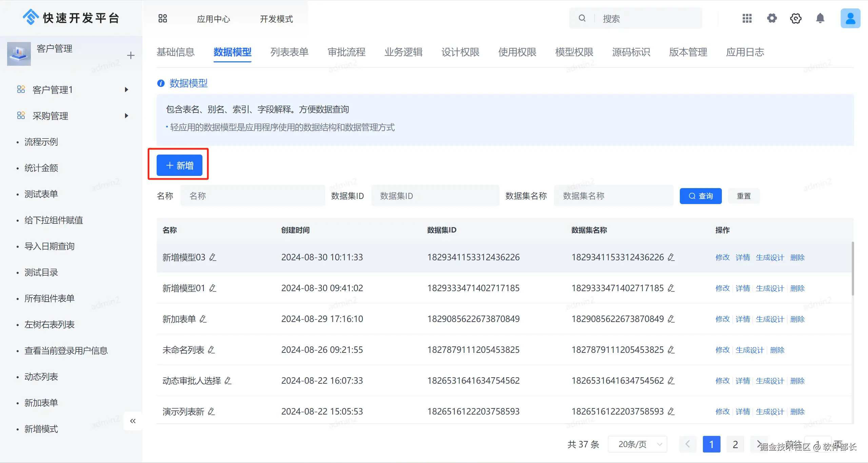
Task: Open the nine-dot apps grid icon
Action: [x=747, y=18]
